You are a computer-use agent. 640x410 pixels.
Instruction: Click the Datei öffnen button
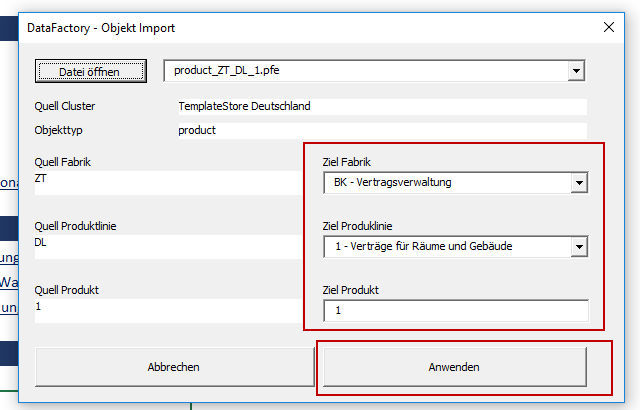pos(89,71)
